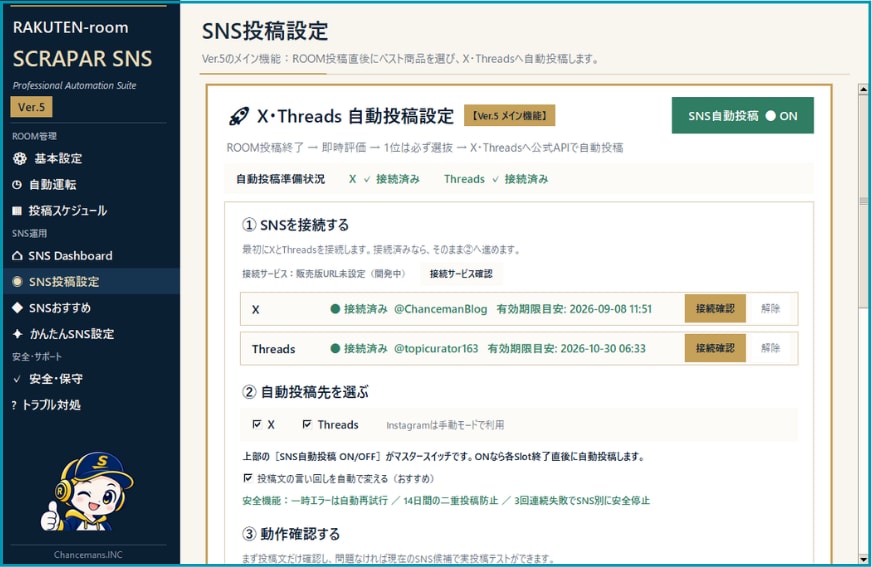Click 接続サービス：販売版URL未設定 text
Image resolution: width=872 pixels, height=567 pixels.
click(324, 274)
